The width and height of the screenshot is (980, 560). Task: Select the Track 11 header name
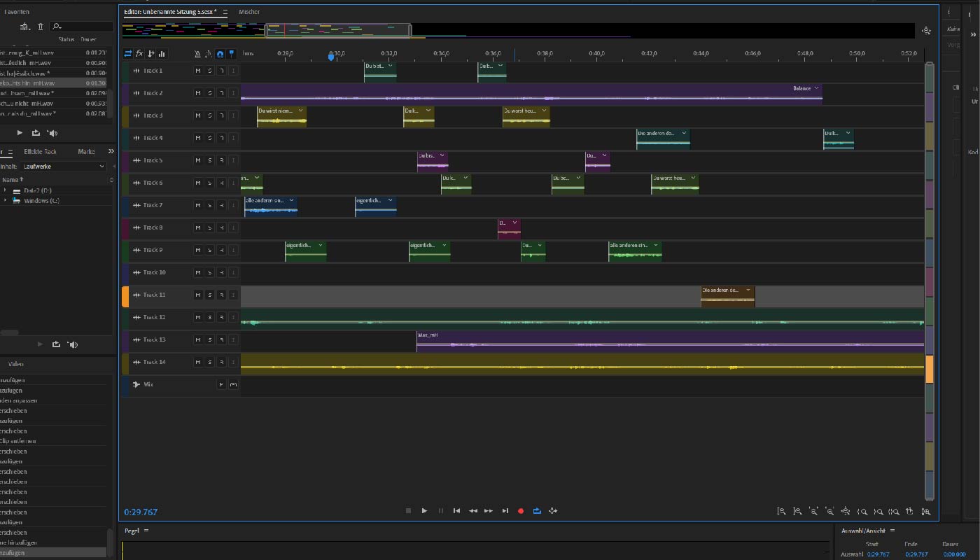tap(154, 295)
